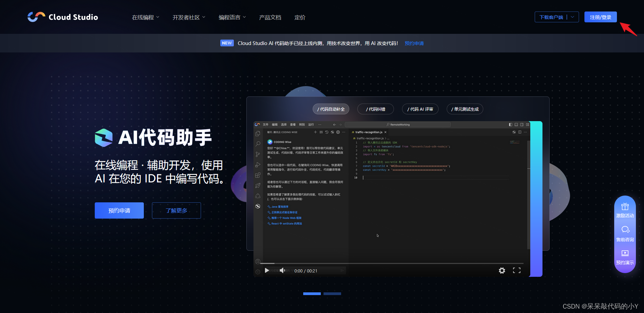Toggle video fullscreen mode
This screenshot has width=644, height=313.
pyautogui.click(x=517, y=270)
